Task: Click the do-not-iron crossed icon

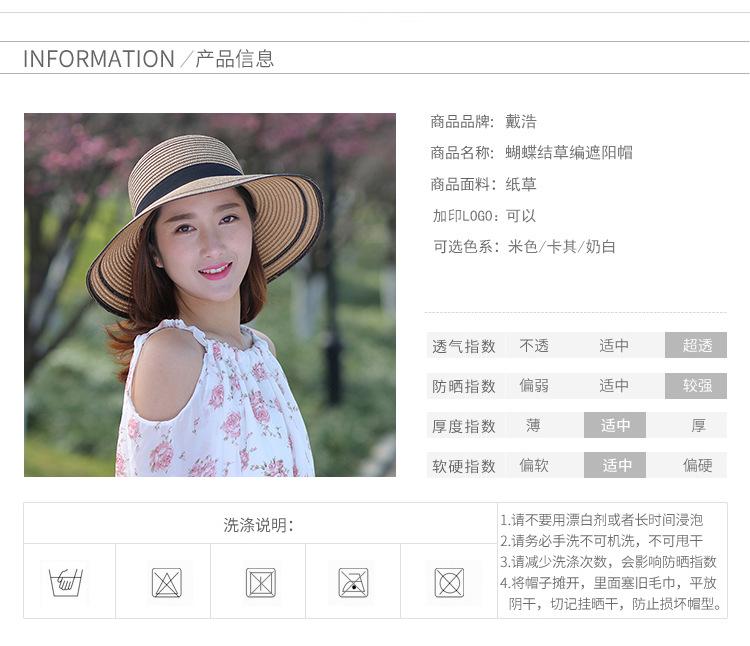Action: [354, 582]
